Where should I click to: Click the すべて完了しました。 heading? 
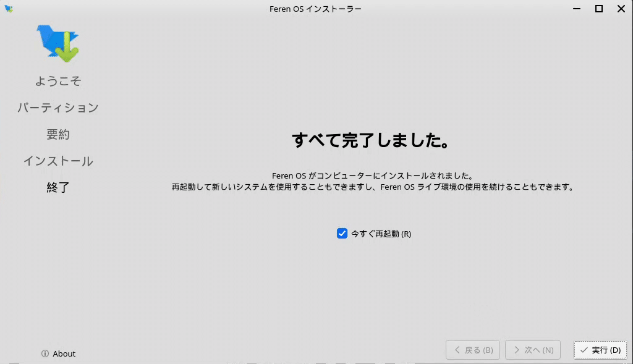pos(371,140)
